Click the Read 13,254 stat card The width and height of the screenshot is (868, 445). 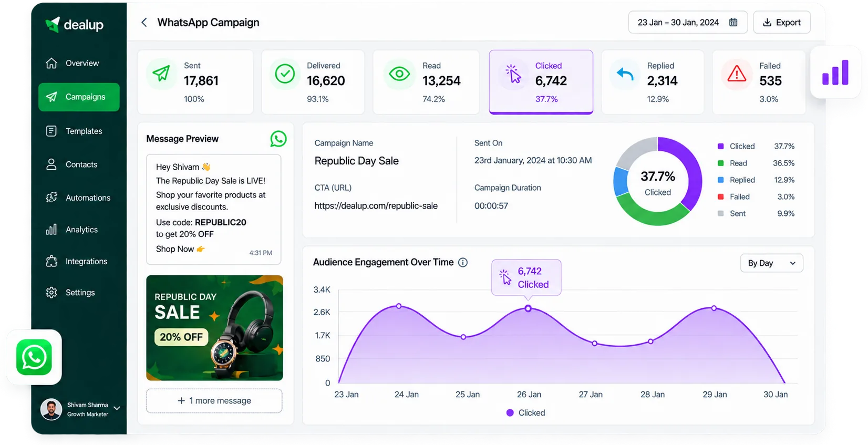[x=426, y=82]
